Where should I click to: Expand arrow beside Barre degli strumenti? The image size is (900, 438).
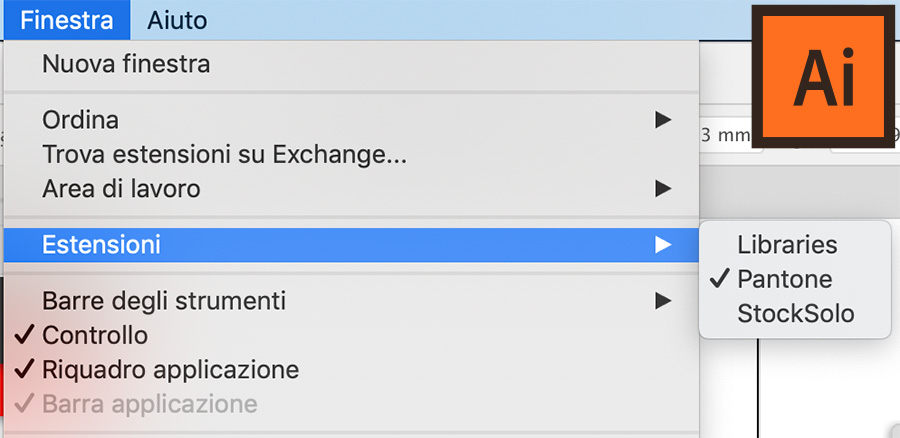click(663, 301)
